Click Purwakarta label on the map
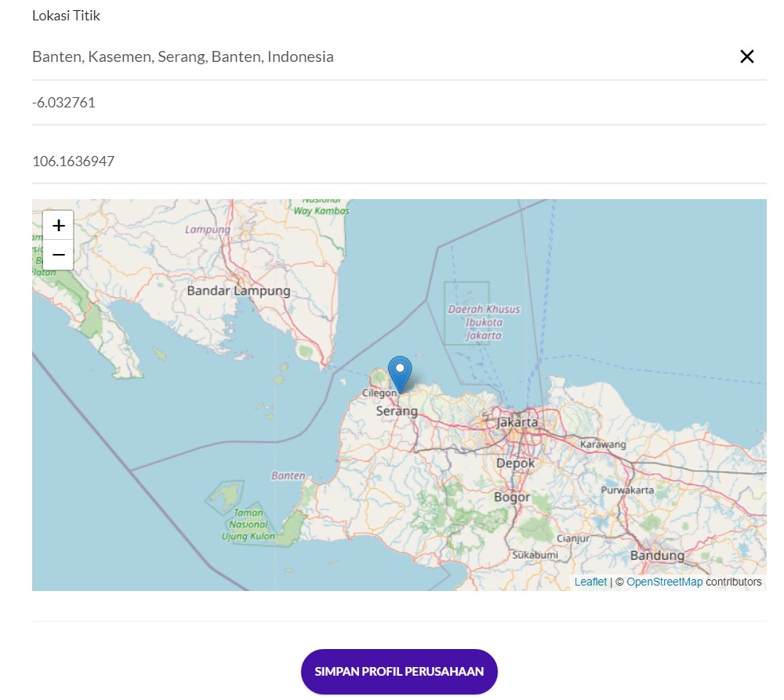This screenshot has width=784, height=700. pyautogui.click(x=626, y=490)
